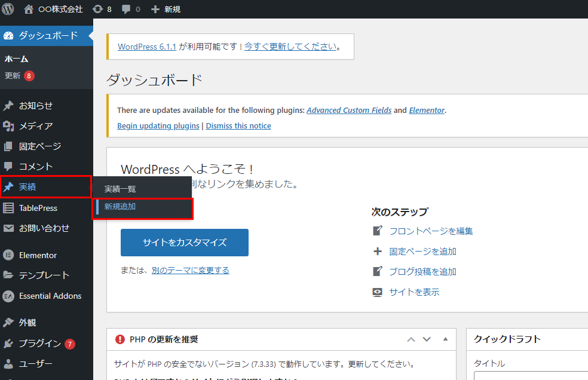Open the メディア media library icon
588x380 pixels.
(8, 126)
